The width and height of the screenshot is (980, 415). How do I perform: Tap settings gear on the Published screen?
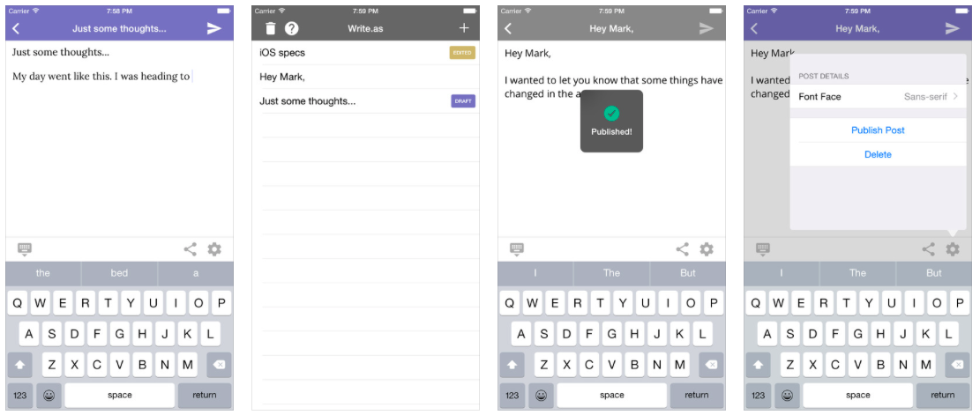click(x=707, y=249)
